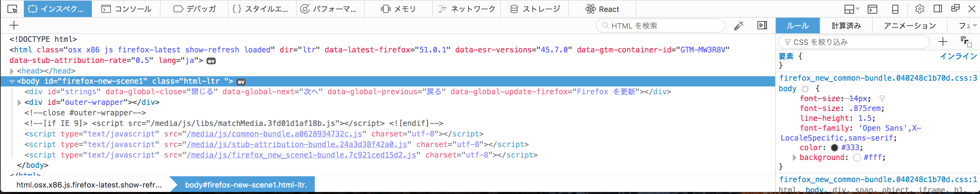Select the ルール tab
Screen dimensions: 980x194
pyautogui.click(x=797, y=26)
